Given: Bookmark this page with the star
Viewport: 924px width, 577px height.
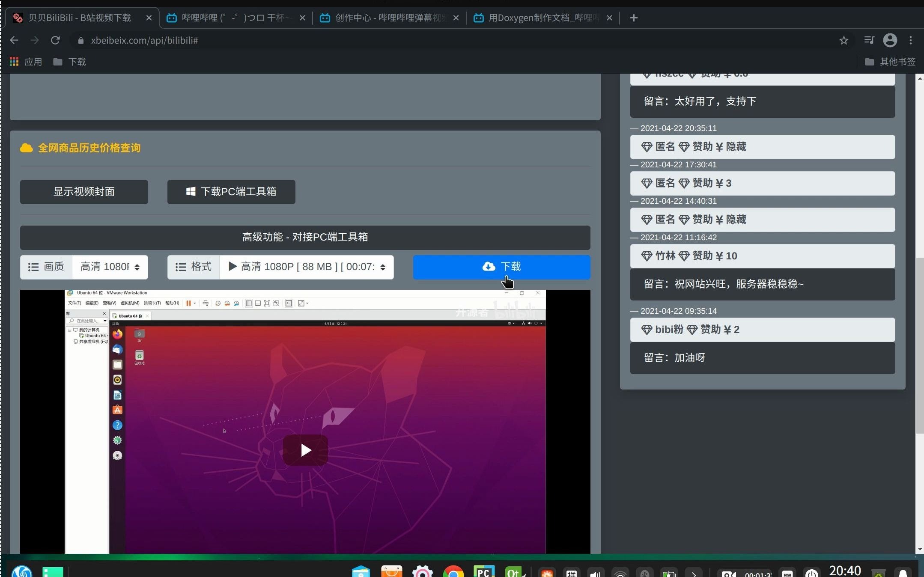Looking at the screenshot, I should click(x=844, y=40).
